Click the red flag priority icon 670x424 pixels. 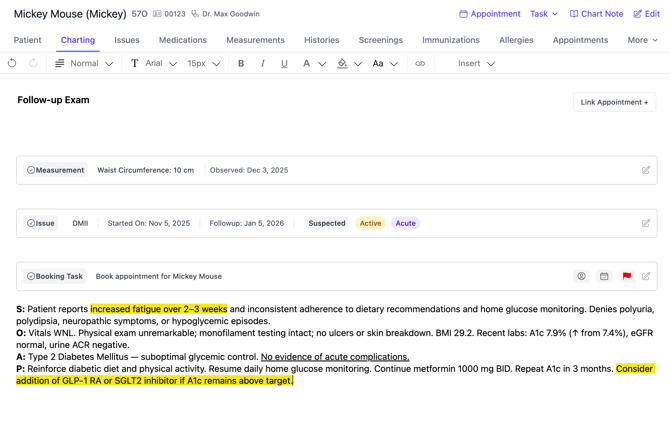(x=627, y=276)
